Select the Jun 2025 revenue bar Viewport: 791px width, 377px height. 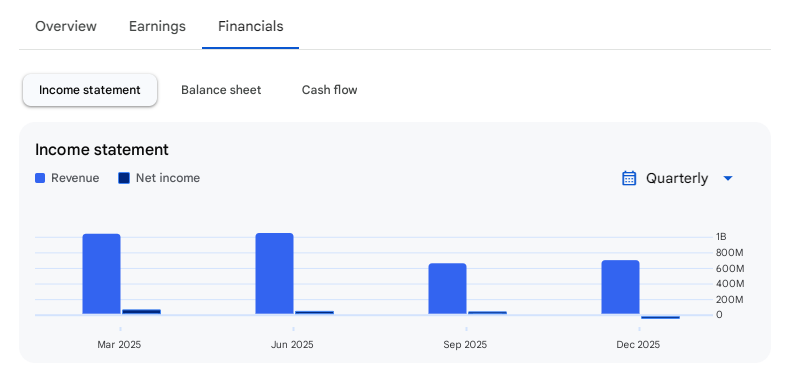click(x=274, y=274)
